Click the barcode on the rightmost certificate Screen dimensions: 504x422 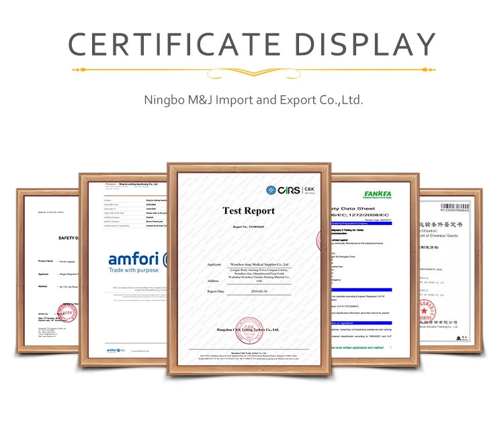click(x=455, y=206)
